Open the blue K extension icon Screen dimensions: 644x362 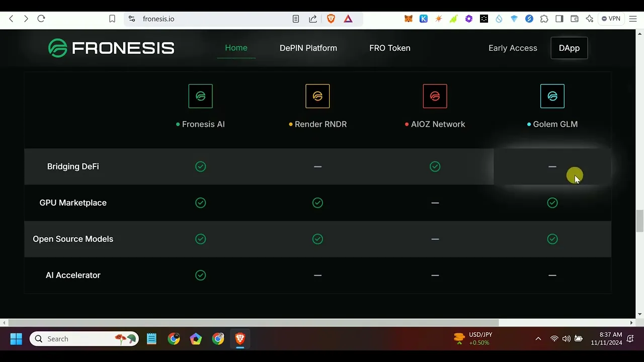[424, 19]
